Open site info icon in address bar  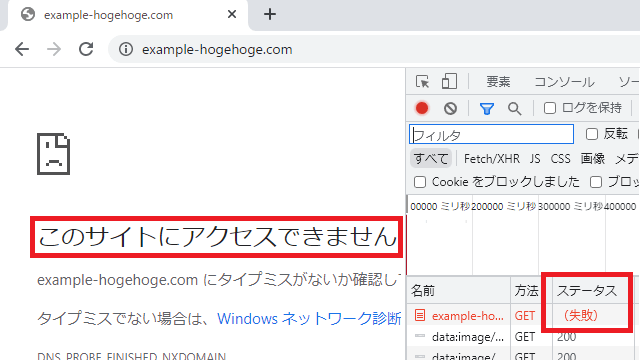click(126, 49)
